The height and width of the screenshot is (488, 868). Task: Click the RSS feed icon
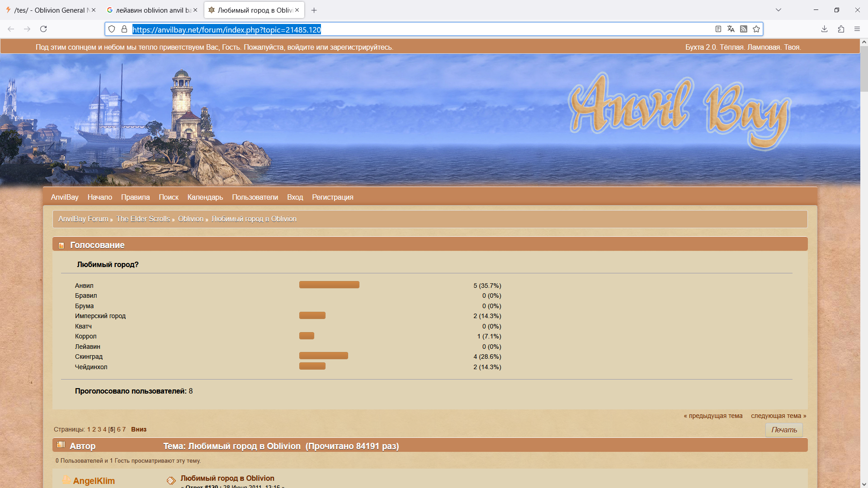(x=743, y=29)
